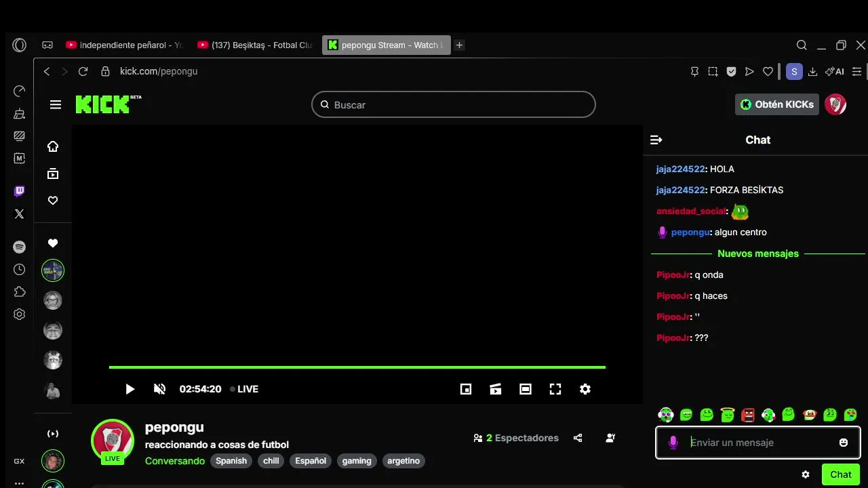This screenshot has width=868, height=488.
Task: Open user profile avatar menu
Action: coord(835,104)
